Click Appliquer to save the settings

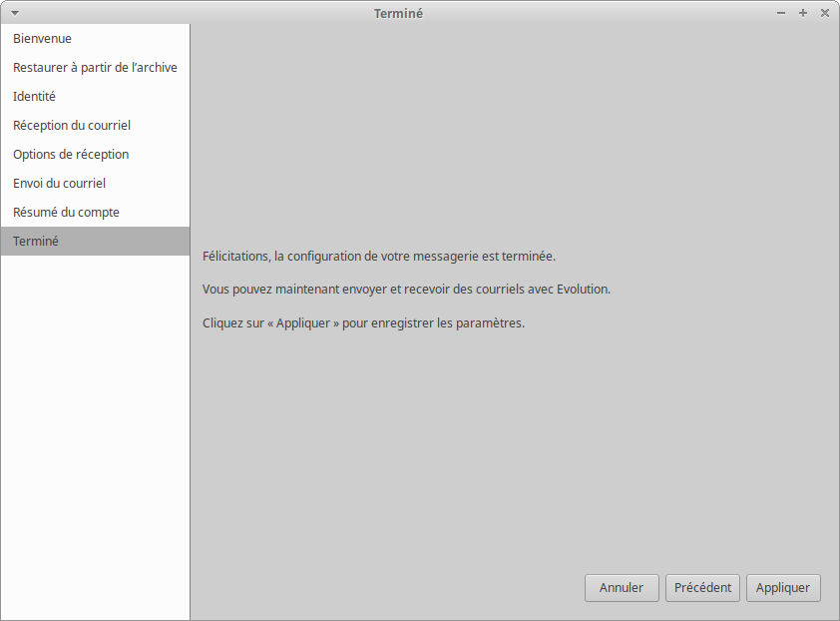pyautogui.click(x=783, y=588)
